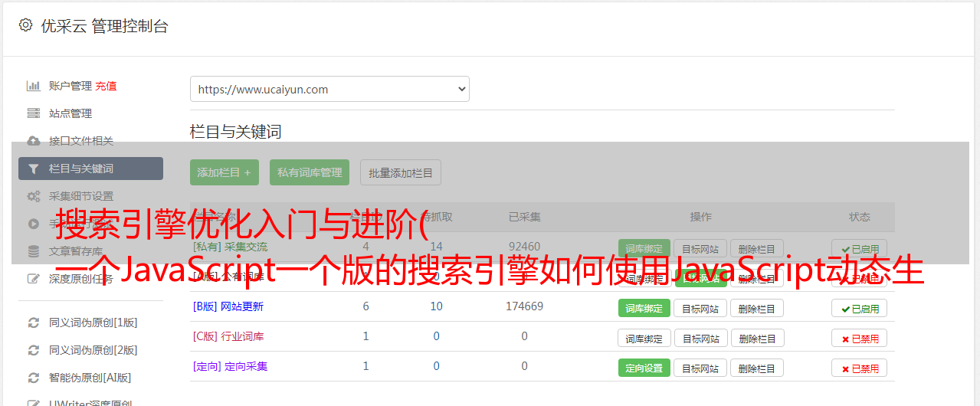Click the 已采集 column header
The width and height of the screenshot is (980, 406).
525,217
